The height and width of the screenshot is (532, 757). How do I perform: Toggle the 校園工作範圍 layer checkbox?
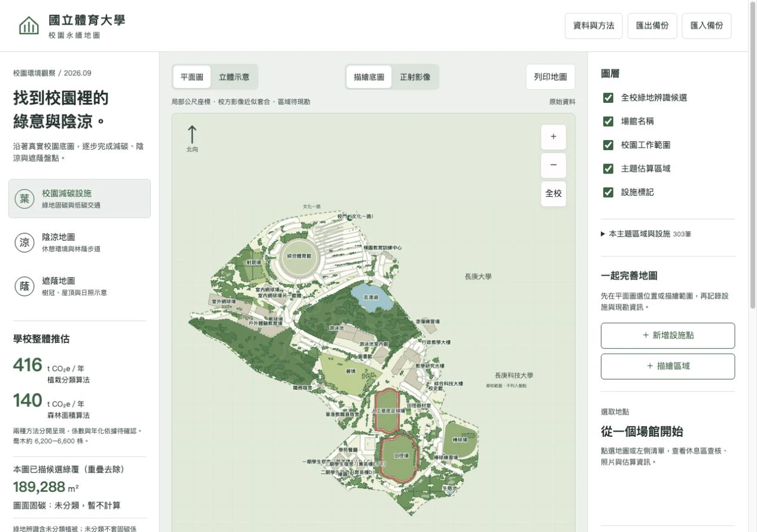[x=608, y=145]
